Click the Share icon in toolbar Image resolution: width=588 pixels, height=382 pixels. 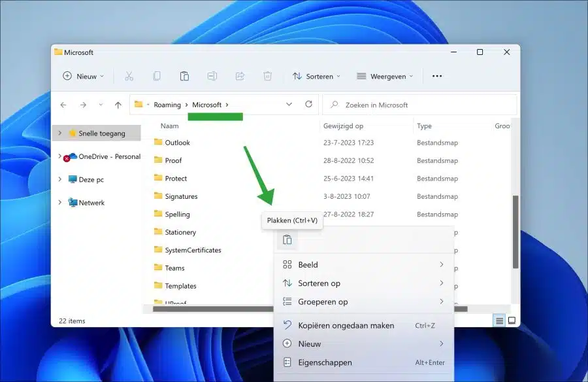[x=240, y=77]
